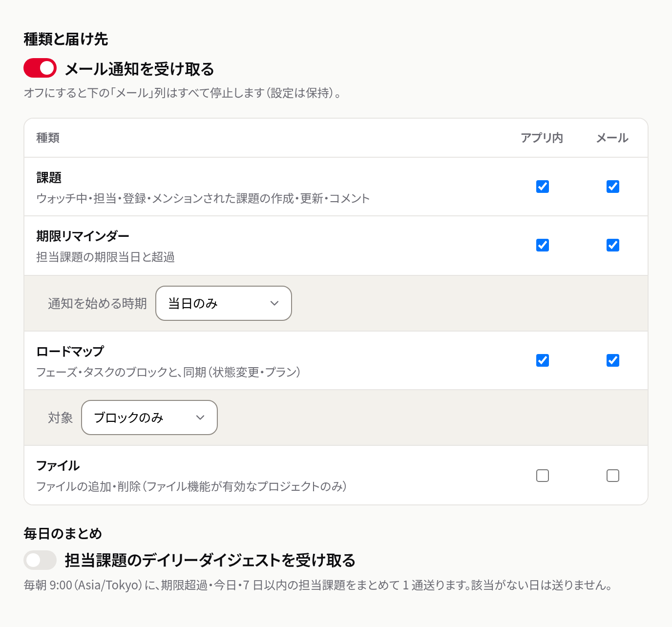This screenshot has height=627, width=672.
Task: Open the 通知を始める時期 dropdown showing 当日のみ
Action: 224,303
